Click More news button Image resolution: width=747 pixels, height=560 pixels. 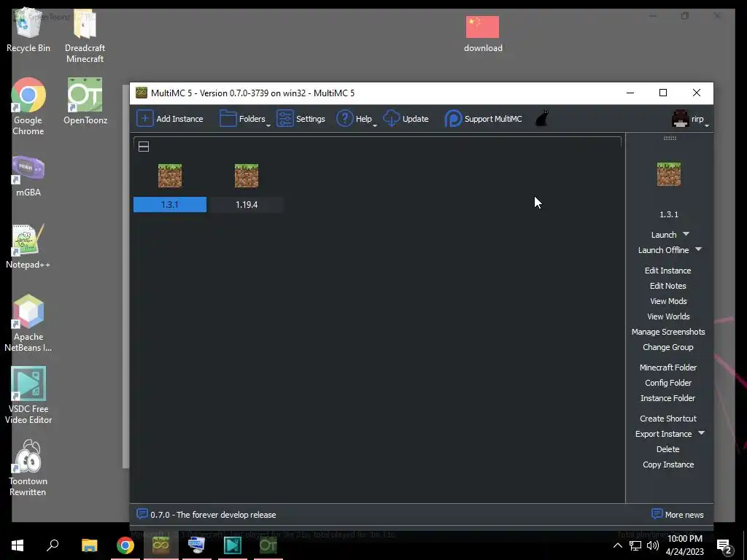click(x=678, y=514)
